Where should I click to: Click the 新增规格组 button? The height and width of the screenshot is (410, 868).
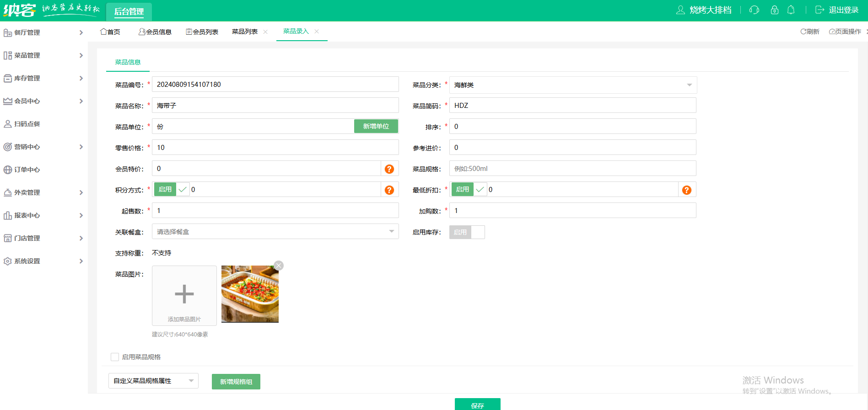pyautogui.click(x=236, y=382)
